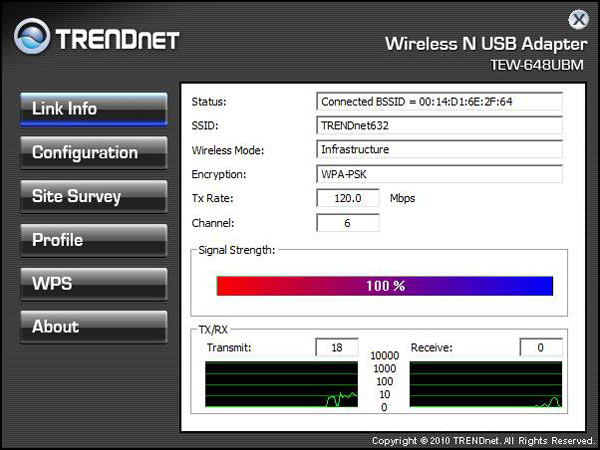Click the "Transmit:" label
This screenshot has height=450, width=600.
(229, 347)
